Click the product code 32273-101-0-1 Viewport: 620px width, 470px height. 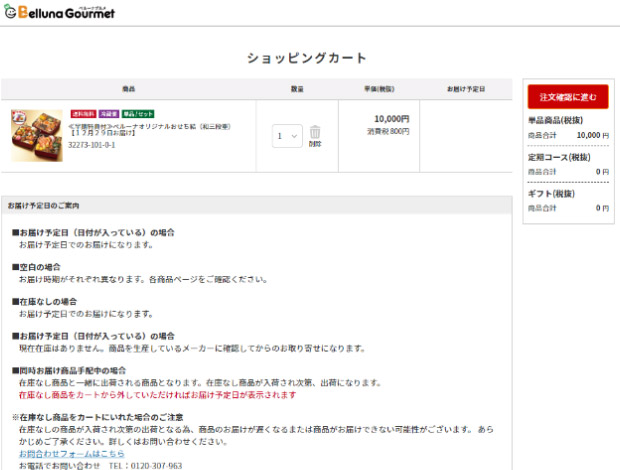(91, 144)
